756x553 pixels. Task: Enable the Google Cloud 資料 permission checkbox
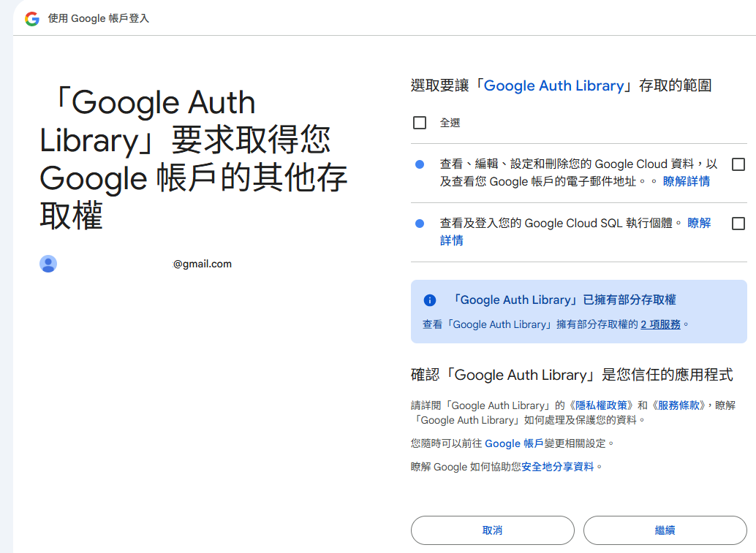tap(738, 165)
